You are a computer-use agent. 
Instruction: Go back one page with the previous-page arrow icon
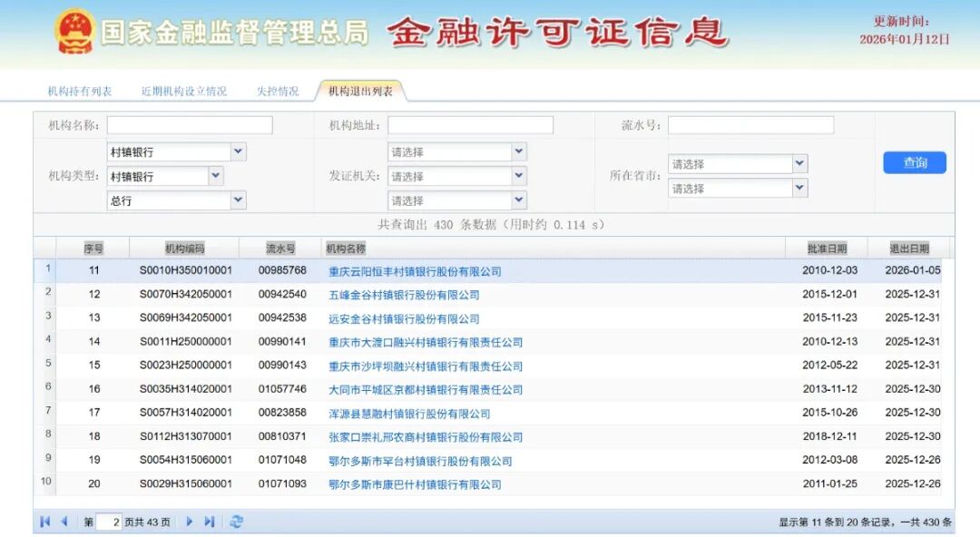[64, 522]
